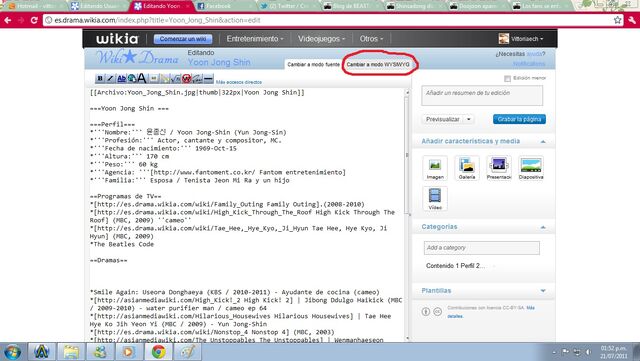The height and width of the screenshot is (361, 640).
Task: Collapse Añadir características y media section
Action: tap(543, 141)
